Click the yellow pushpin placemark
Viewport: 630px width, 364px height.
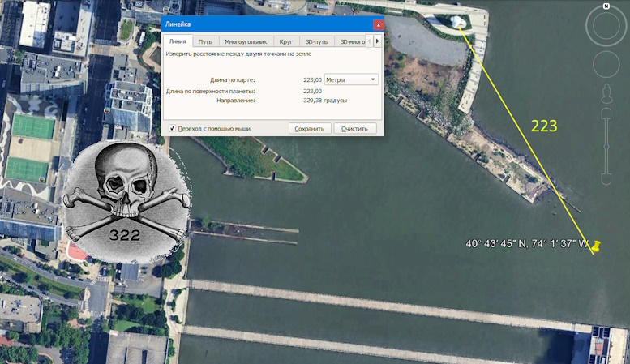click(596, 246)
